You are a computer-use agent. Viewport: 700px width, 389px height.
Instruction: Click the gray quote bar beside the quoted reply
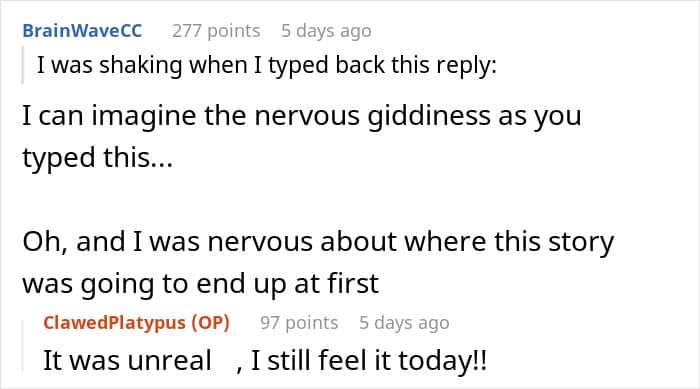[x=23, y=65]
